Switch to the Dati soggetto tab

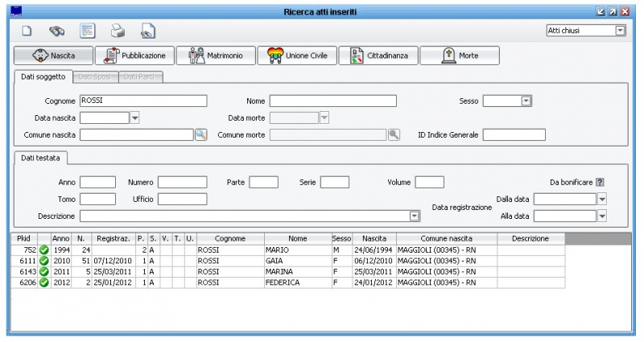pos(43,76)
